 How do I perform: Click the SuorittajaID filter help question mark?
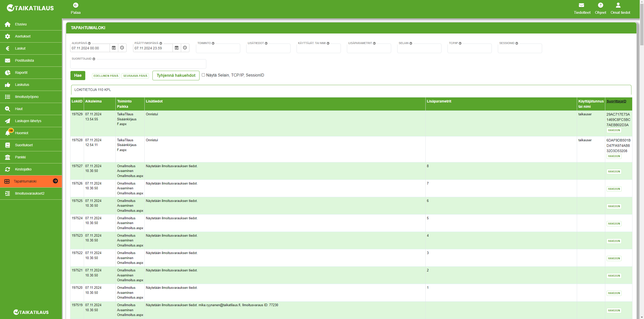(x=94, y=59)
